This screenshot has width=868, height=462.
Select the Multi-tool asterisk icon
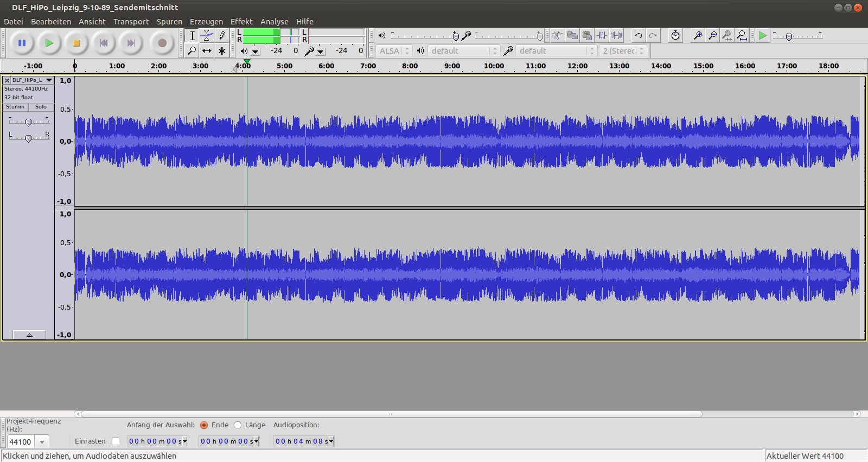click(x=221, y=51)
